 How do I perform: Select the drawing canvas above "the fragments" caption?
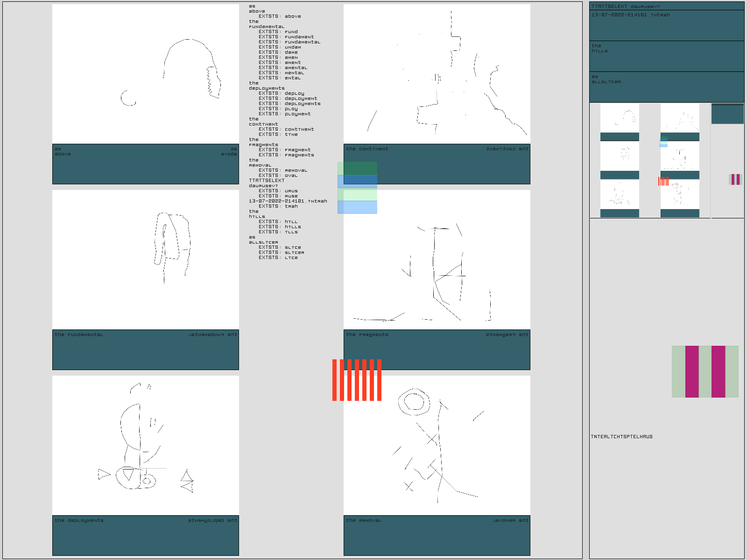coord(437,259)
